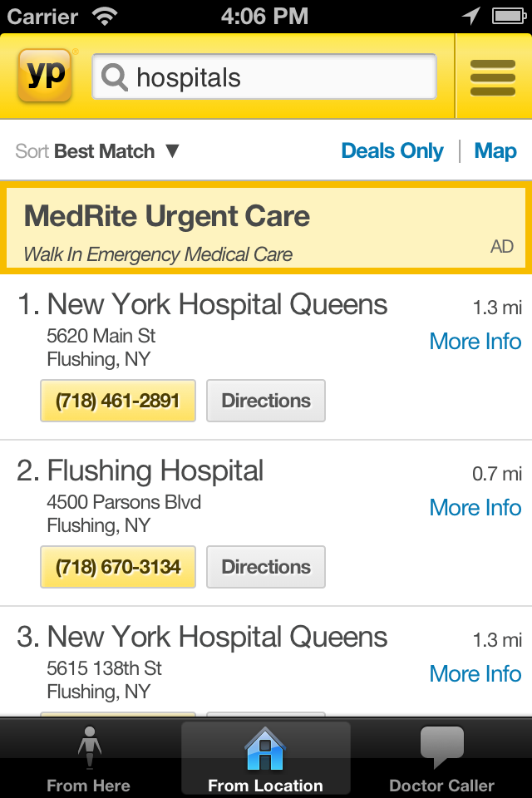Get Directions to Flushing Hospital

coord(265,567)
